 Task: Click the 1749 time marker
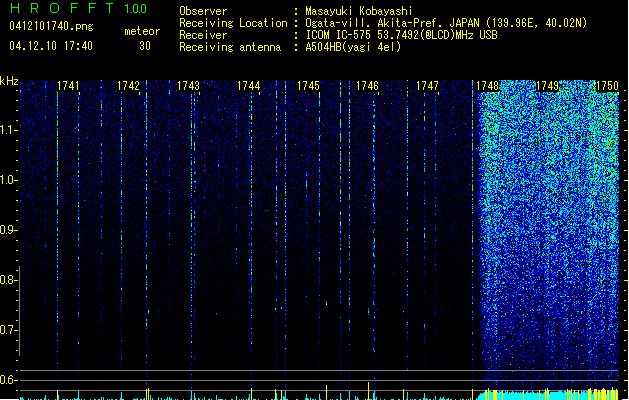click(547, 85)
